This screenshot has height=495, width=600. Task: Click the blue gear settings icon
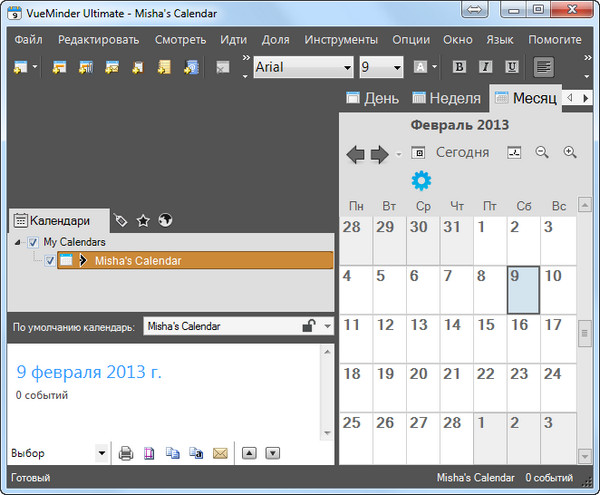(421, 181)
